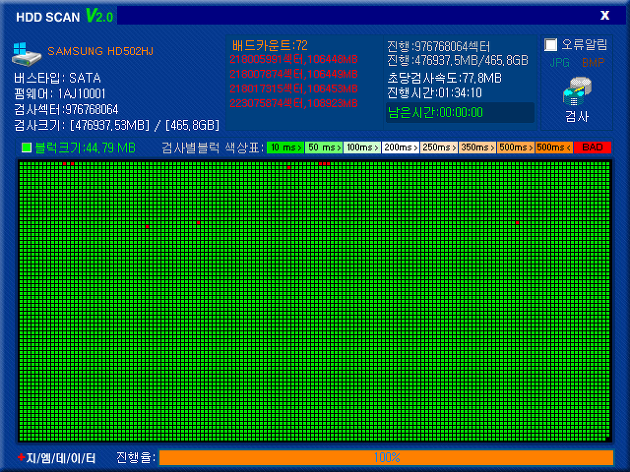The image size is (630, 472).
Task: Click the 진행시간:01:34:10 elapsed time text
Action: pyautogui.click(x=435, y=93)
